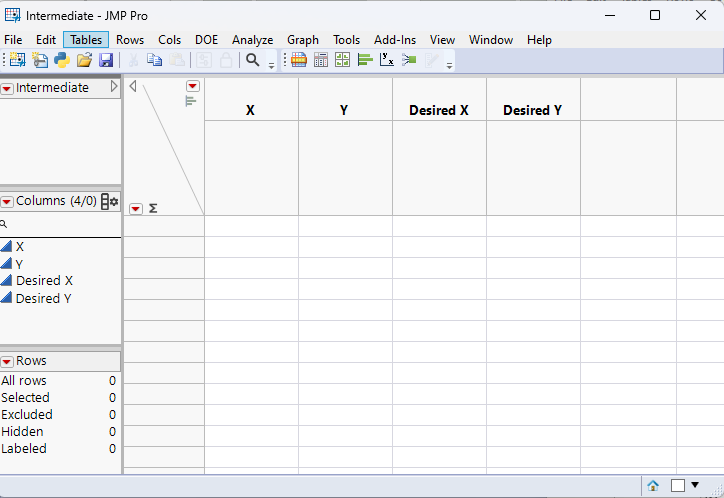Open the View menu
Image resolution: width=724 pixels, height=498 pixels.
coord(442,40)
